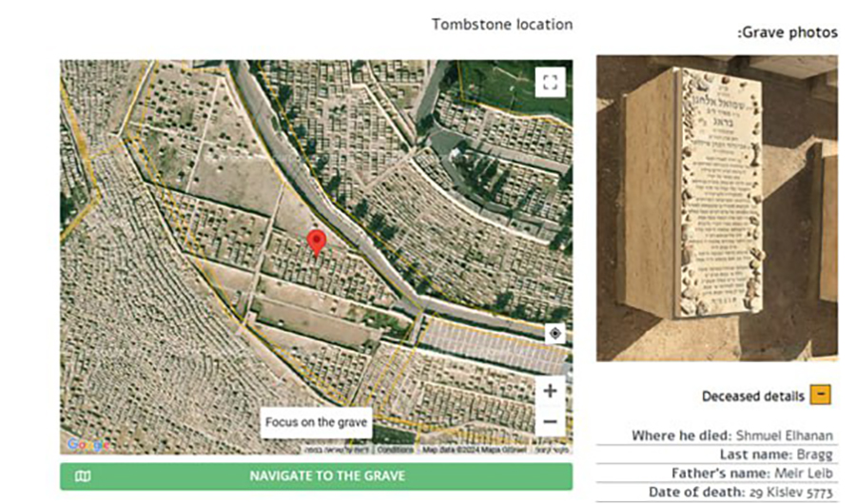Zoom out the map with minus button
Screen dimensions: 856x504
pyautogui.click(x=550, y=421)
